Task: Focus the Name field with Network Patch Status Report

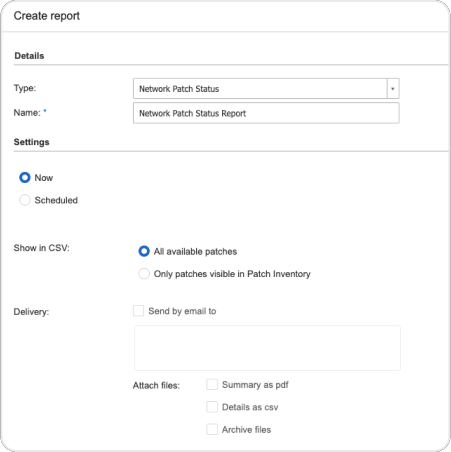Action: click(266, 113)
